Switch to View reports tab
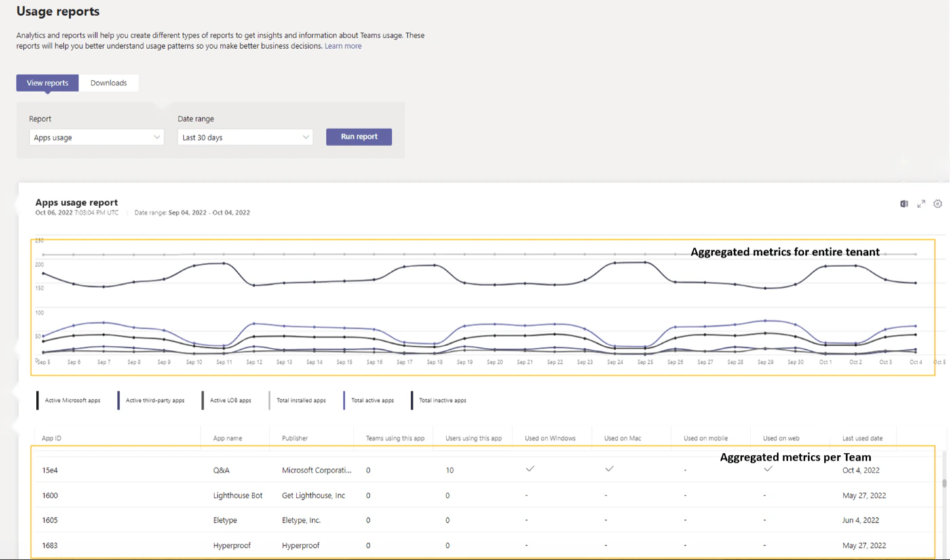The width and height of the screenshot is (950, 560). 47,83
